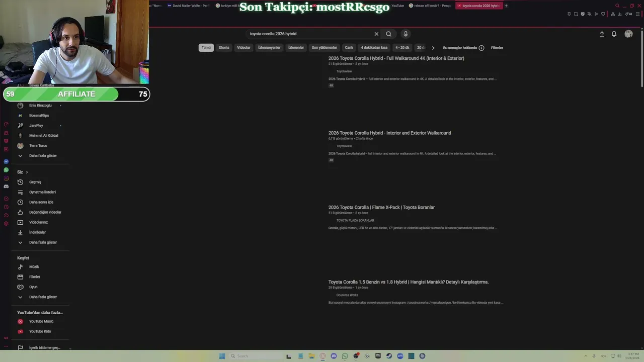
Task: Open TOYOTA PLAZA BORANLAR channel
Action: click(355, 220)
